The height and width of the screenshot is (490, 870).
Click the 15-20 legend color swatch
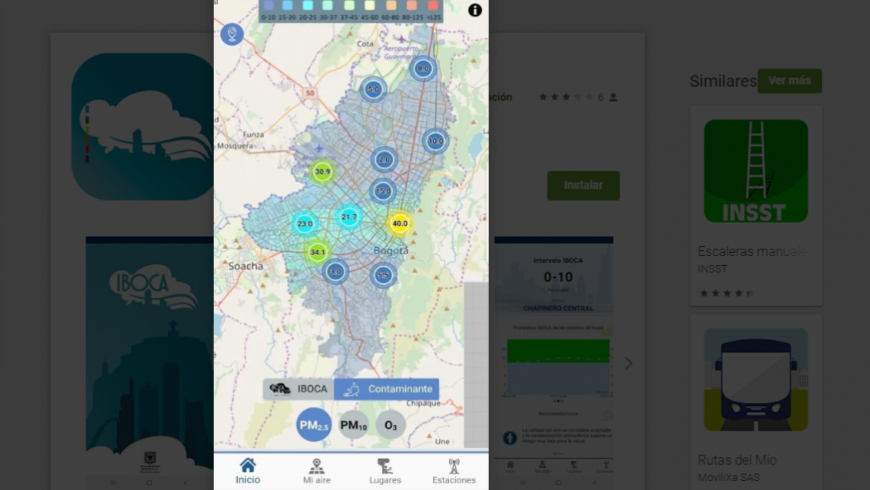tap(287, 6)
